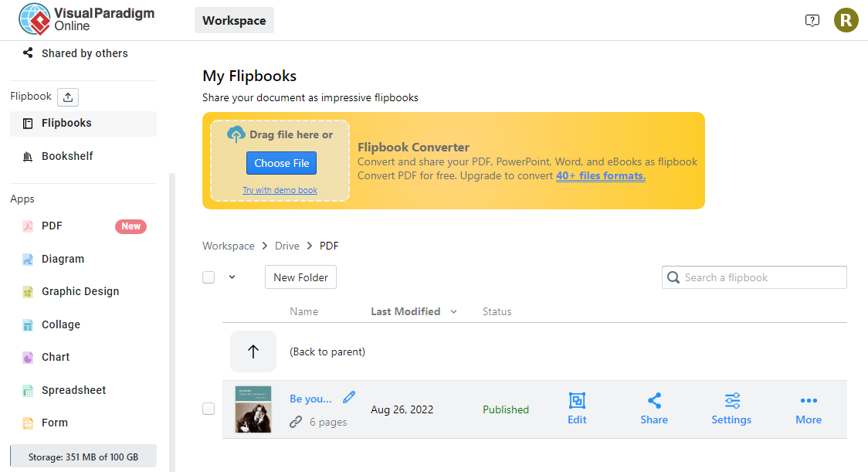Viewport: 868px width, 472px height.
Task: Toggle Last Modified sort arrow
Action: click(453, 312)
